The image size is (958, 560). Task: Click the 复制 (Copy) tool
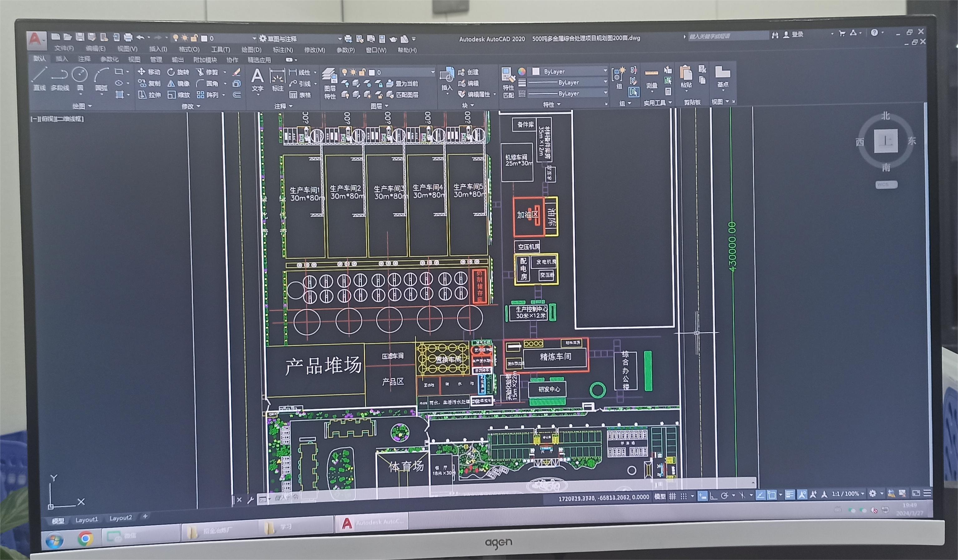pos(149,83)
